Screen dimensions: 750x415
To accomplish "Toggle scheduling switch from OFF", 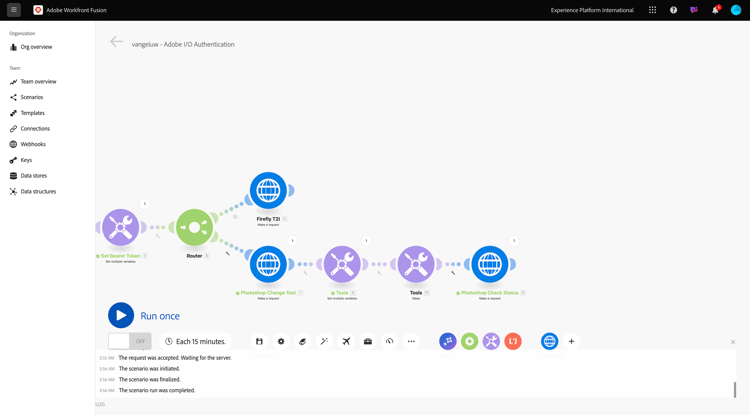I will [x=130, y=341].
